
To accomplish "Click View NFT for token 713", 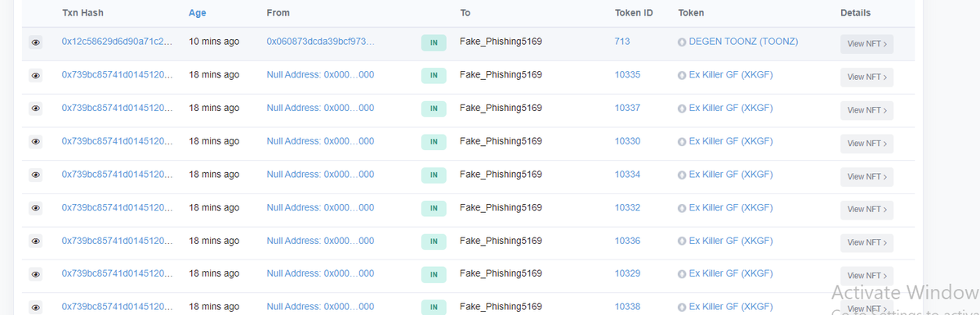I will point(866,44).
